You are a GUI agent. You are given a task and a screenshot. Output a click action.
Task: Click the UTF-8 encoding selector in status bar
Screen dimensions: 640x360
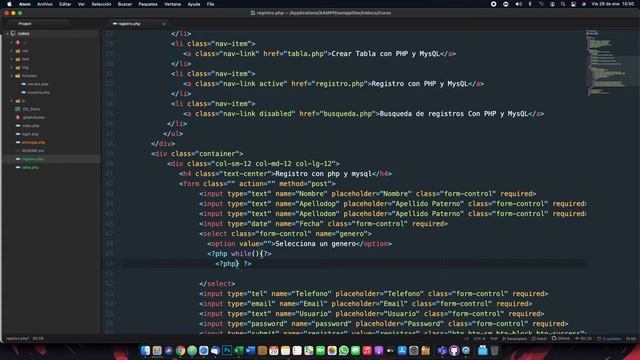pos(479,339)
